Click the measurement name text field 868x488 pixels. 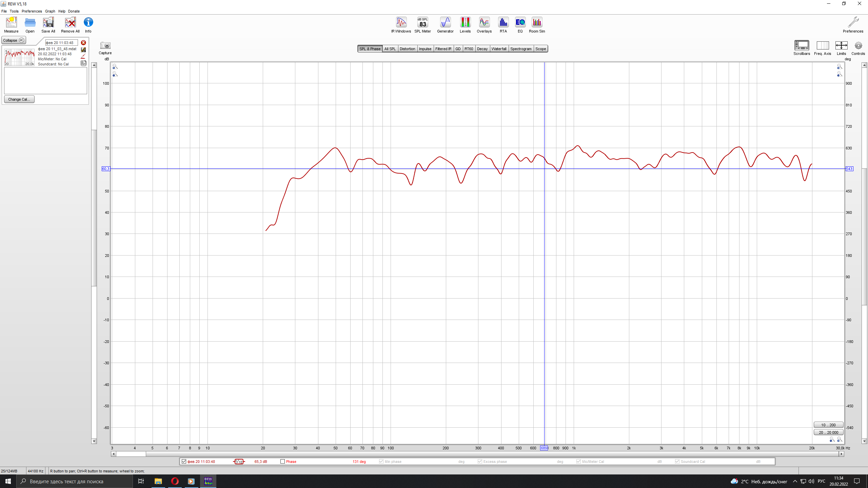61,43
